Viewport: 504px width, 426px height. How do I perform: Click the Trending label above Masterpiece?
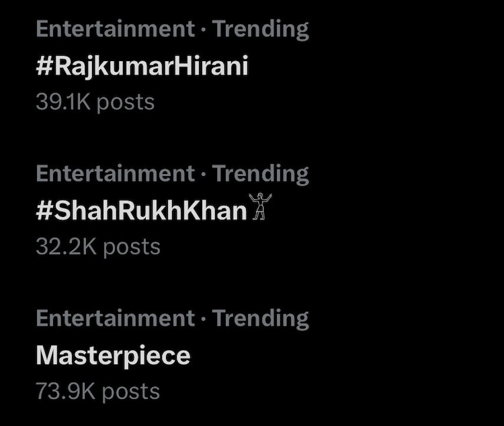click(261, 318)
